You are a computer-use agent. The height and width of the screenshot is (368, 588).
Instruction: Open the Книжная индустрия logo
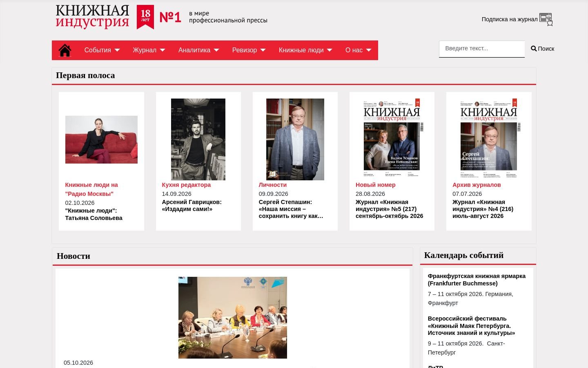(92, 17)
